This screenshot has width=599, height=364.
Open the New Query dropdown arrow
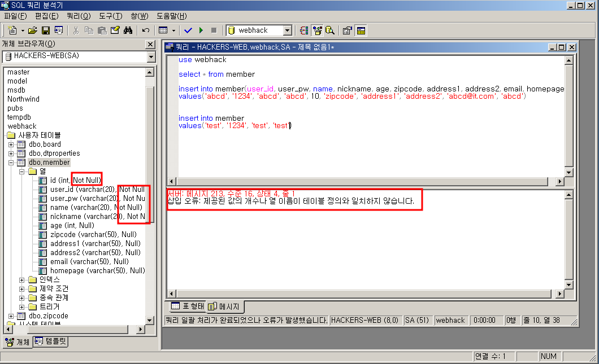coord(23,30)
